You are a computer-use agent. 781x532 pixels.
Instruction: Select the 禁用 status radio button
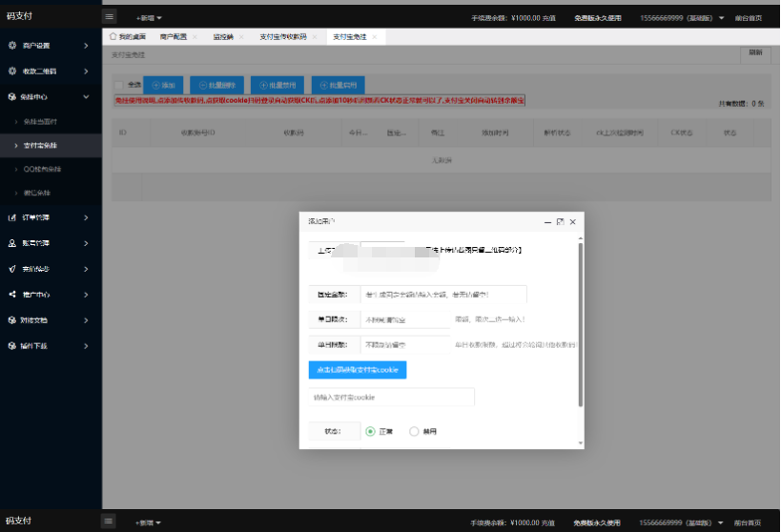click(x=414, y=431)
